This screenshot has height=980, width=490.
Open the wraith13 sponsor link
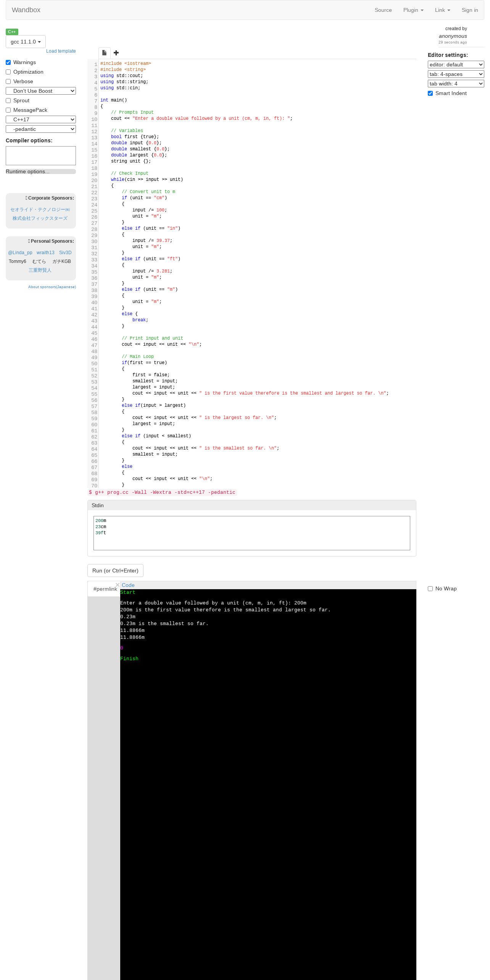[45, 253]
